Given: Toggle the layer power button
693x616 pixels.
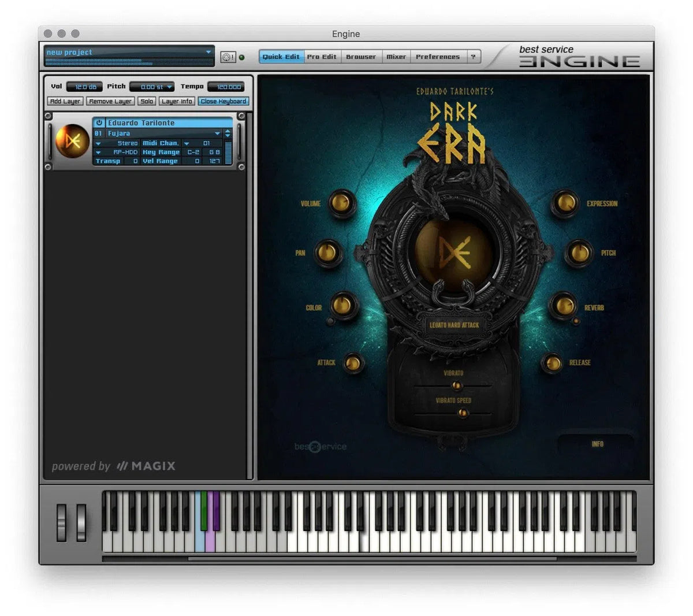Looking at the screenshot, I should point(99,123).
